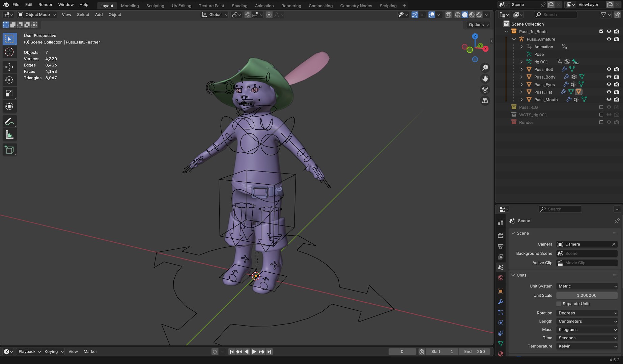Click the zoom view magnifier icon
The height and width of the screenshot is (364, 623).
coord(485,68)
